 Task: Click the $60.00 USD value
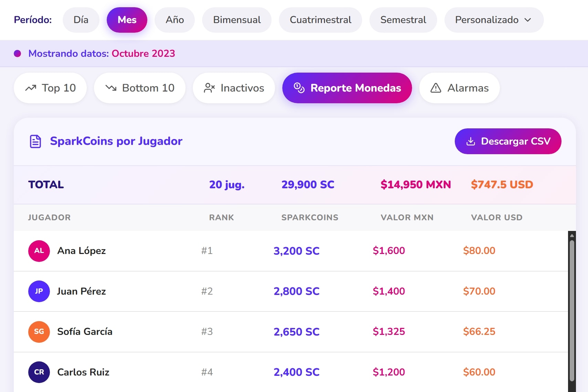tap(479, 372)
